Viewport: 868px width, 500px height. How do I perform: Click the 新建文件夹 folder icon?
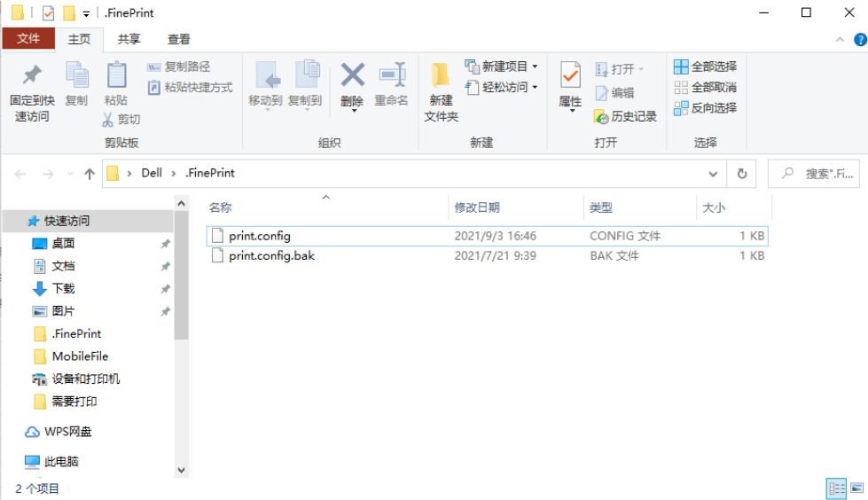point(441,75)
